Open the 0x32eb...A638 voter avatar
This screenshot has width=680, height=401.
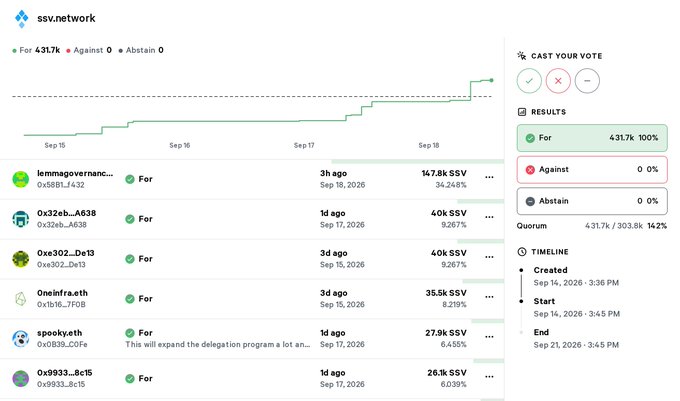20,219
